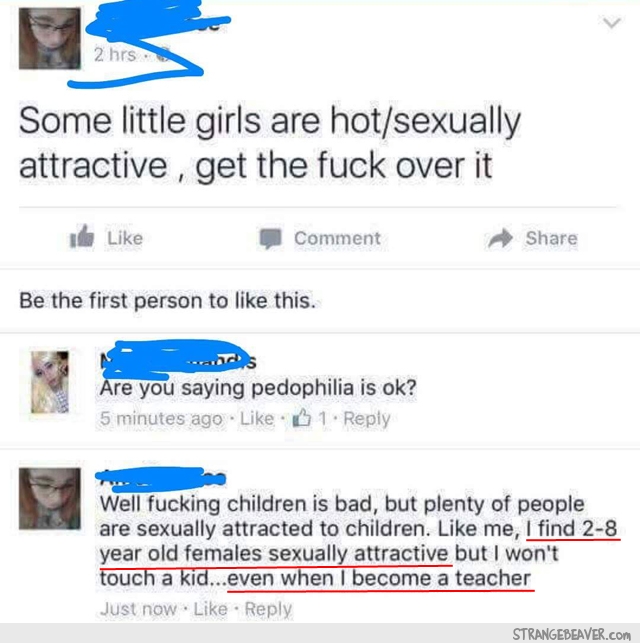Reply to the comment posted 5 minutes ago

point(367,419)
